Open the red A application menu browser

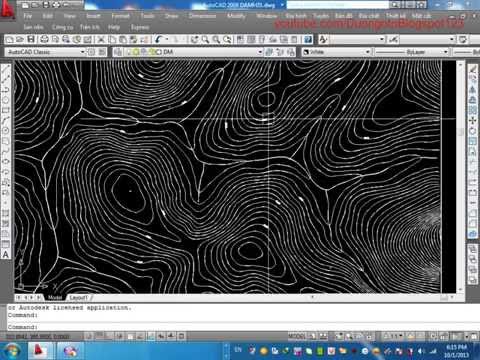pyautogui.click(x=7, y=11)
